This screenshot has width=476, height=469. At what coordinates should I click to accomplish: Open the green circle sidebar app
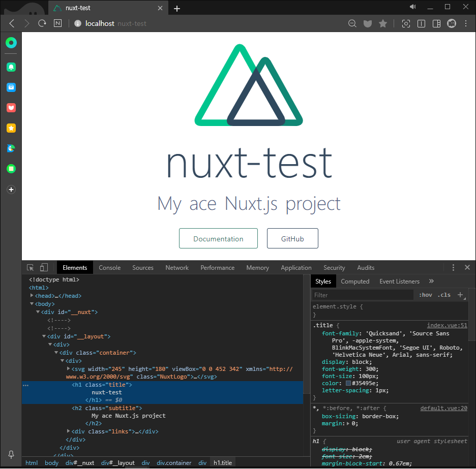point(11,43)
